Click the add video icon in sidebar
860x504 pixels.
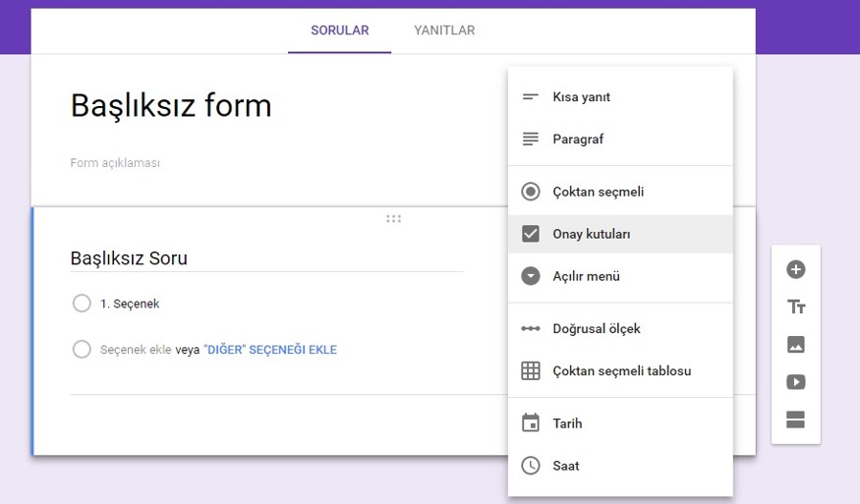pos(796,382)
